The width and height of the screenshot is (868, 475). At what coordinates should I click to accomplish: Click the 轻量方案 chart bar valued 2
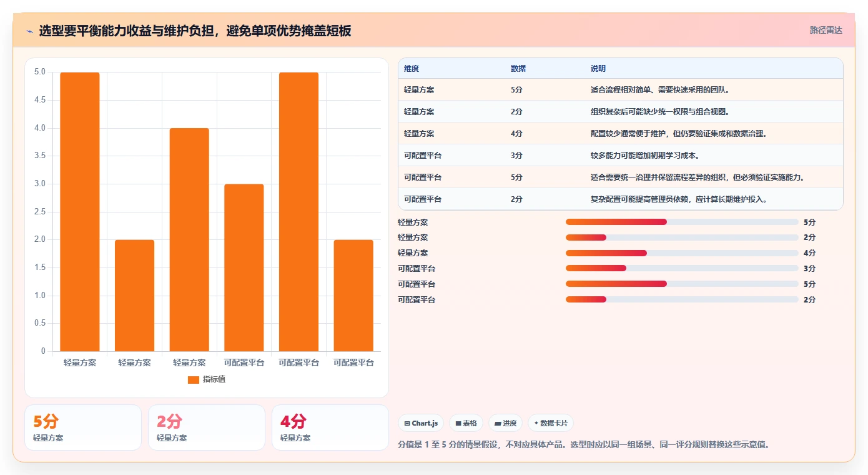click(134, 296)
